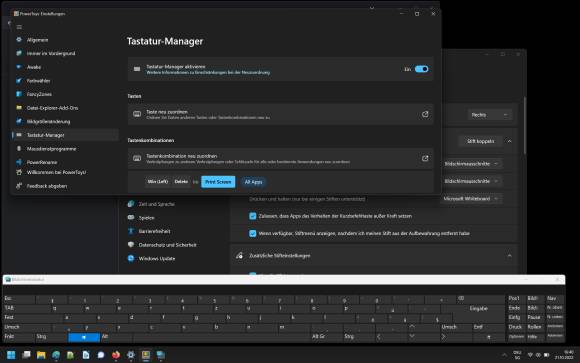The width and height of the screenshot is (580, 363).
Task: Toggle checkbox 'Wenn verfügbar, Stiftmenü anzeigen…'
Action: tap(253, 233)
